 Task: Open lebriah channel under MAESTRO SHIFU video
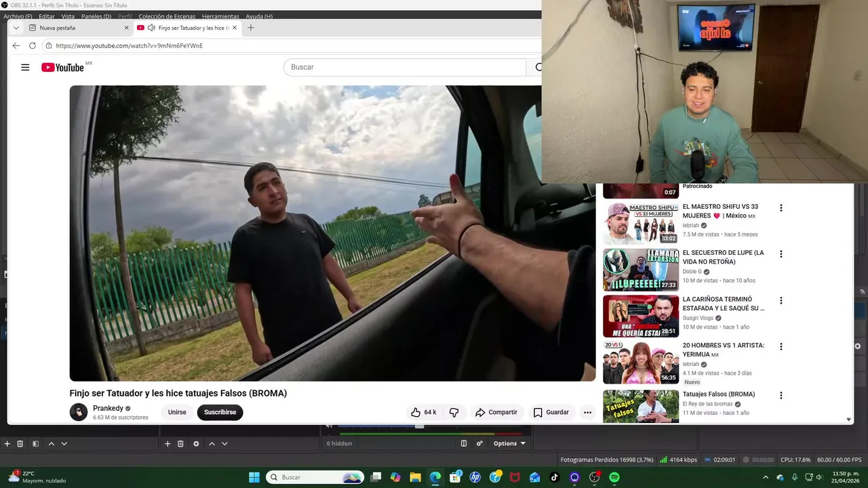tap(690, 225)
